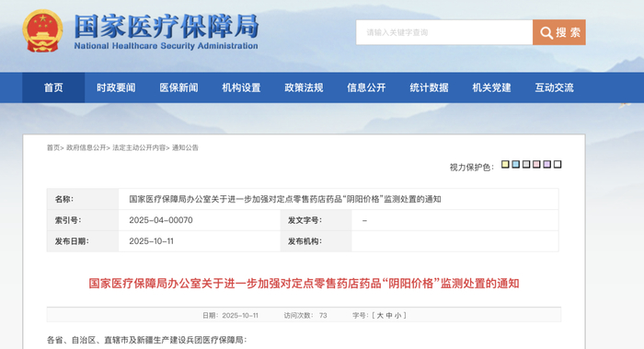Go to 通知公告 breadcrumb link
Screen dimensions: 644x349
(x=185, y=147)
